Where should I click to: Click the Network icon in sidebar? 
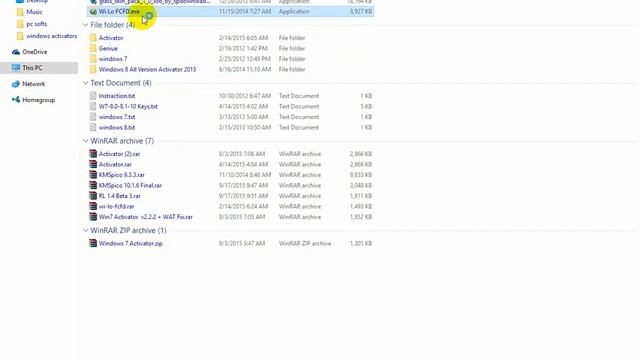[x=16, y=84]
